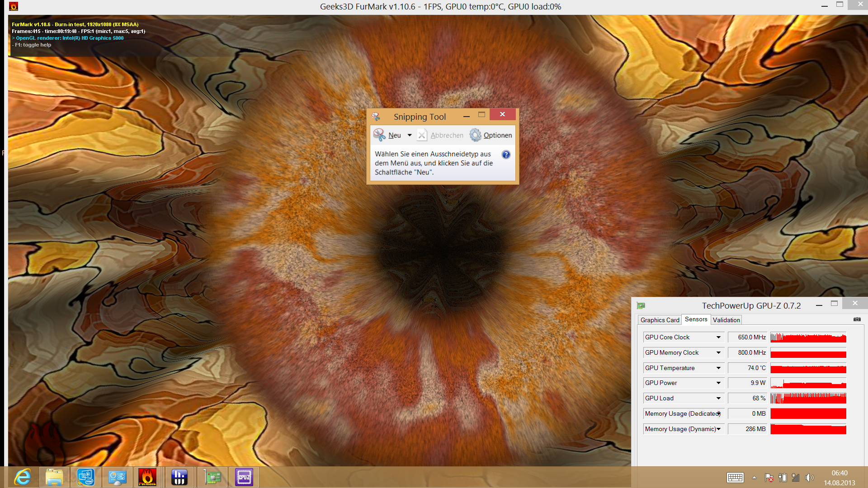Click the GPU-Z screenshot camera icon

(857, 319)
